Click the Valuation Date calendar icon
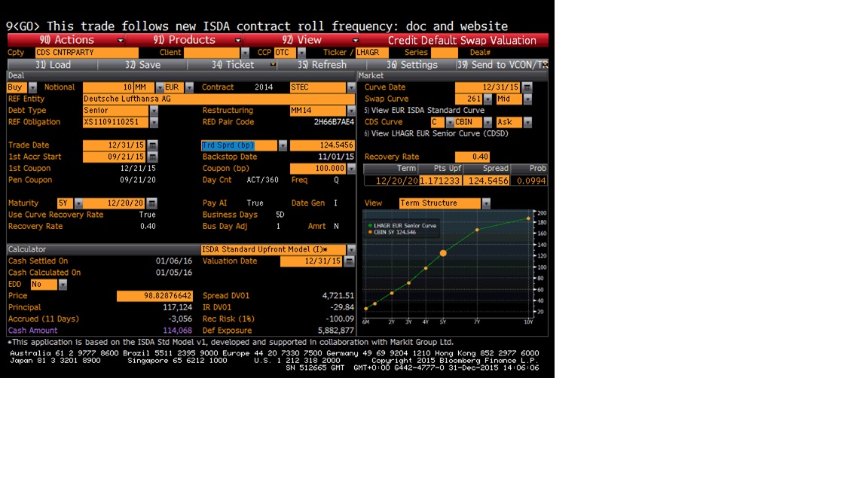868x488 pixels. point(348,261)
